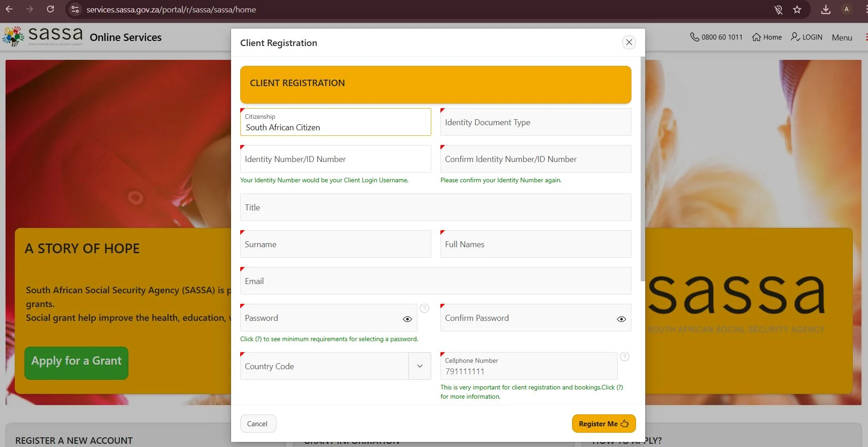Toggle Confirm Password visibility eye
Screen dimensions: 868x447
pyautogui.click(x=621, y=319)
